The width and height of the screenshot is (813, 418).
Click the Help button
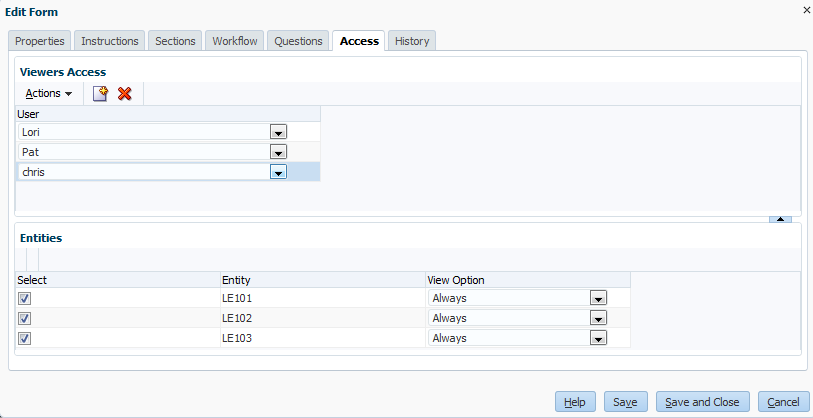574,402
